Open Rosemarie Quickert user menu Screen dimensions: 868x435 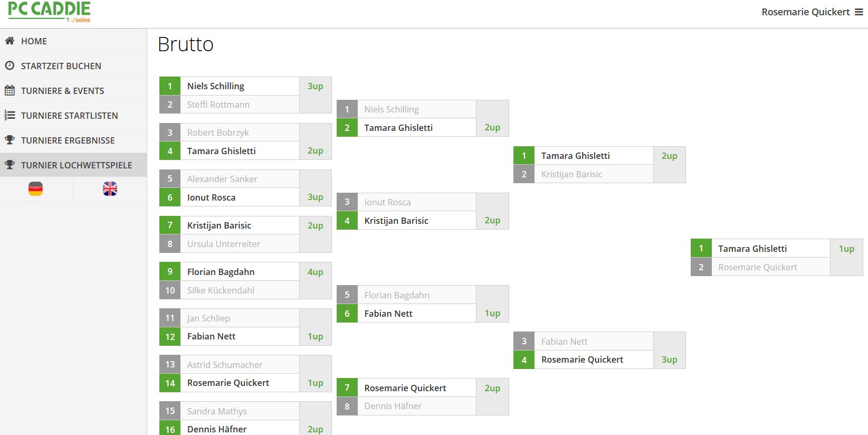coord(805,12)
